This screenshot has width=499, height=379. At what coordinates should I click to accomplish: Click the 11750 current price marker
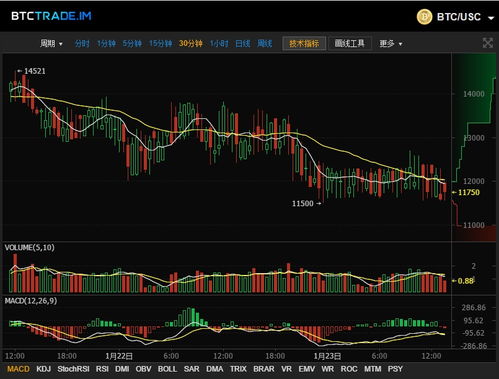(466, 192)
